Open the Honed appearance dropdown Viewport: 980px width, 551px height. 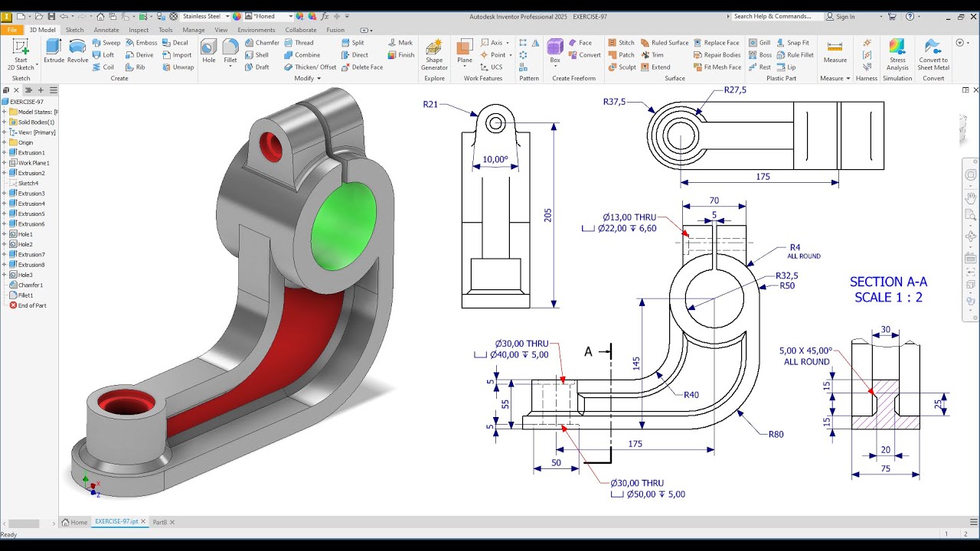(x=290, y=16)
